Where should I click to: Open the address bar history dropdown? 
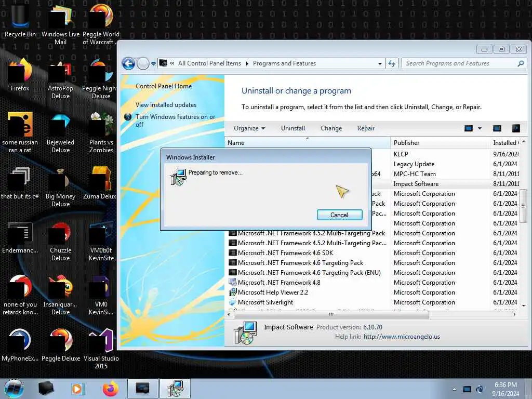[x=380, y=63]
